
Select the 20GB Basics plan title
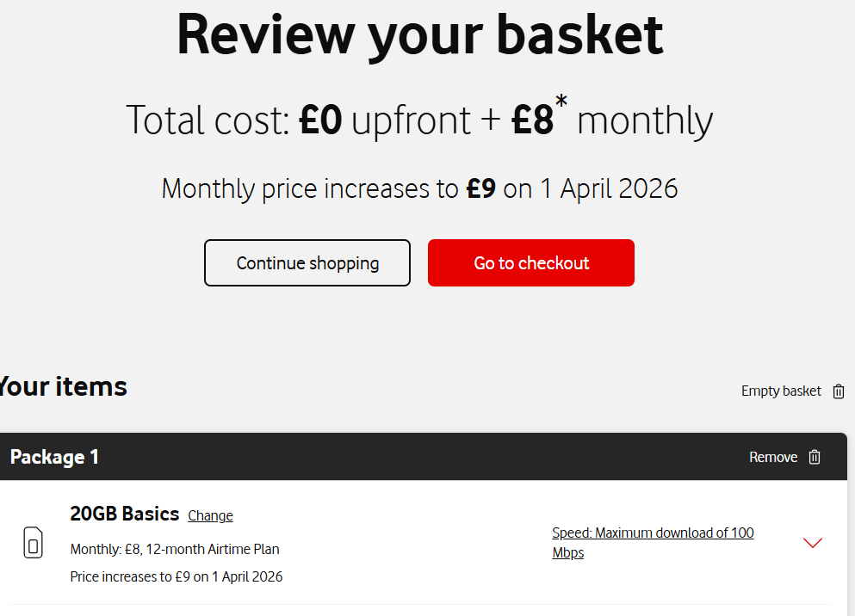[x=124, y=514]
